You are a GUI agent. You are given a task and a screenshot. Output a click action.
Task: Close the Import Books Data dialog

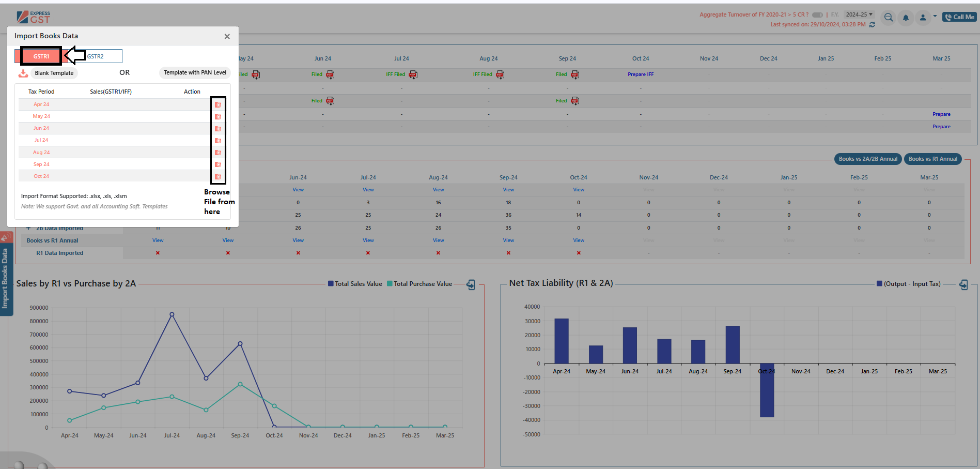(227, 36)
